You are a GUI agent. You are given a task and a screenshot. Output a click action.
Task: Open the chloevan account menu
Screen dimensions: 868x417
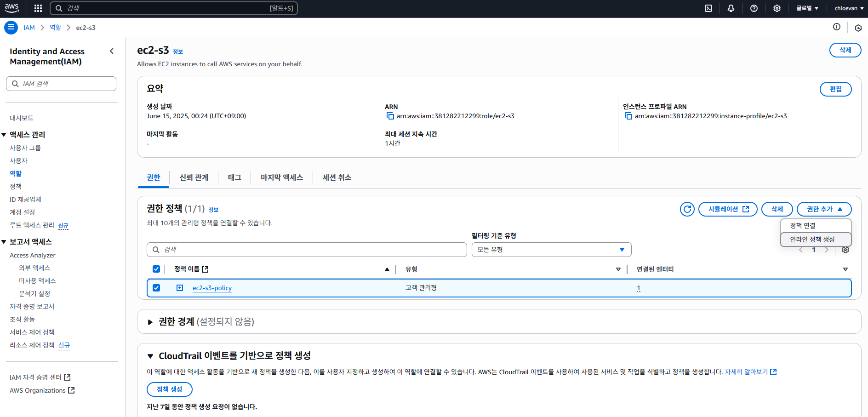point(849,8)
